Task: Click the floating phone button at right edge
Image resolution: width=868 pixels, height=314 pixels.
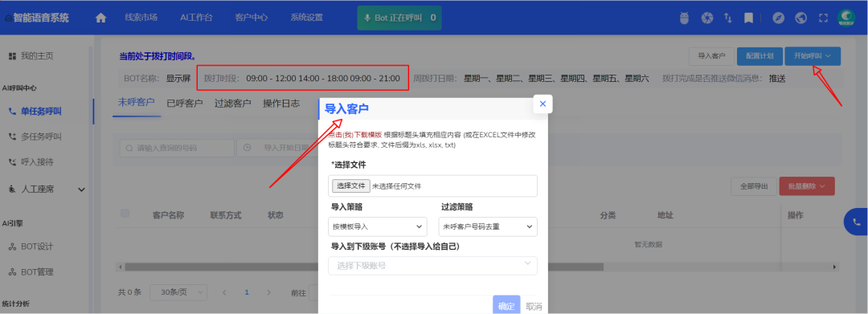Action: point(857,222)
